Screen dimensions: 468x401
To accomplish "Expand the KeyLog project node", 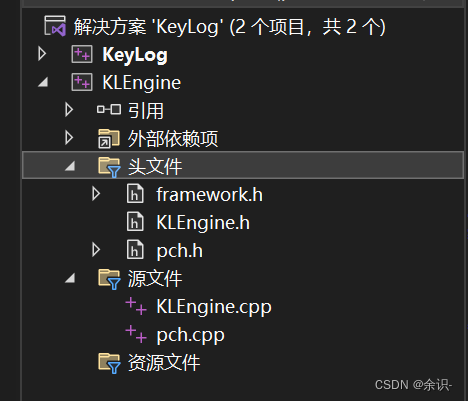I will click(x=42, y=54).
